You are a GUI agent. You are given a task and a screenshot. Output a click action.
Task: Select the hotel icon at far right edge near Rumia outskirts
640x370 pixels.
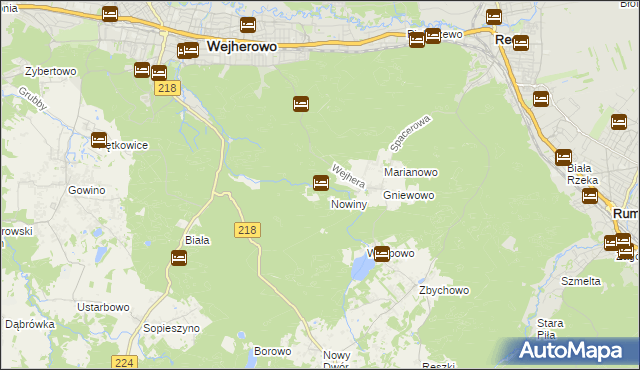[x=619, y=122]
